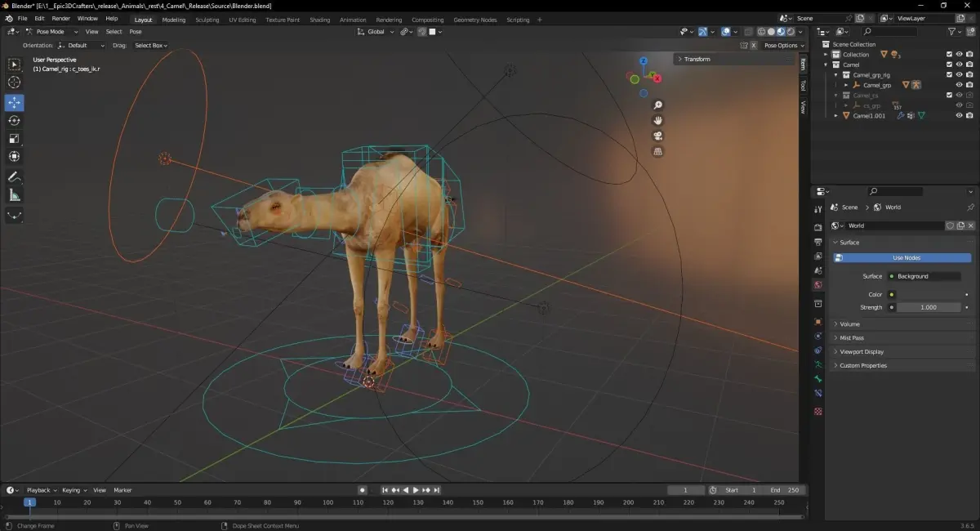Viewport: 980px width, 531px height.
Task: Open the Pose Mode dropdown
Action: tap(51, 32)
